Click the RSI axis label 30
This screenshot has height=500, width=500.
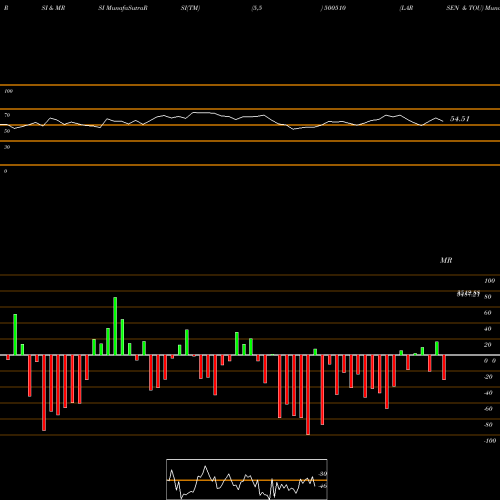click(7, 147)
